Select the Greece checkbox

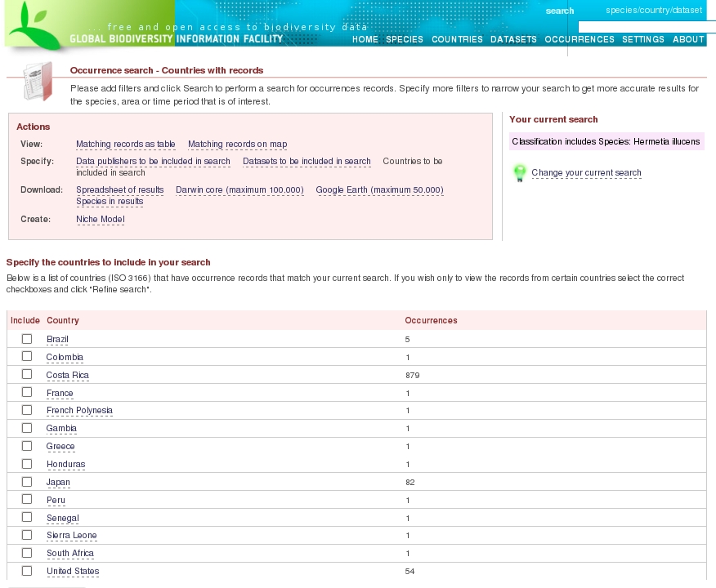click(x=27, y=446)
